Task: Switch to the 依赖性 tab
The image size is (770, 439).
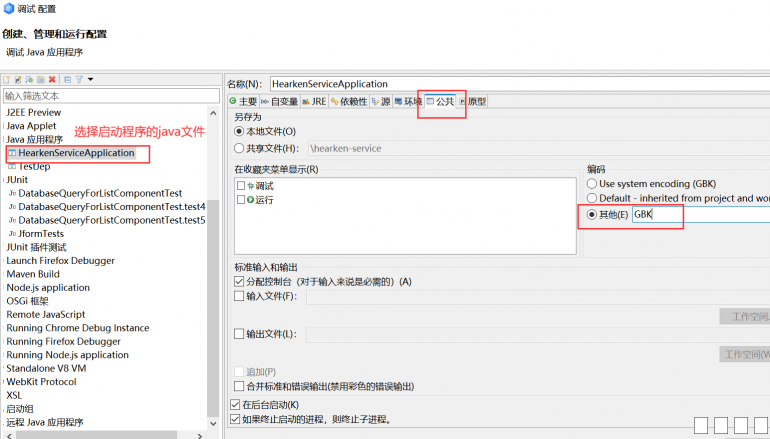Action: coord(349,102)
